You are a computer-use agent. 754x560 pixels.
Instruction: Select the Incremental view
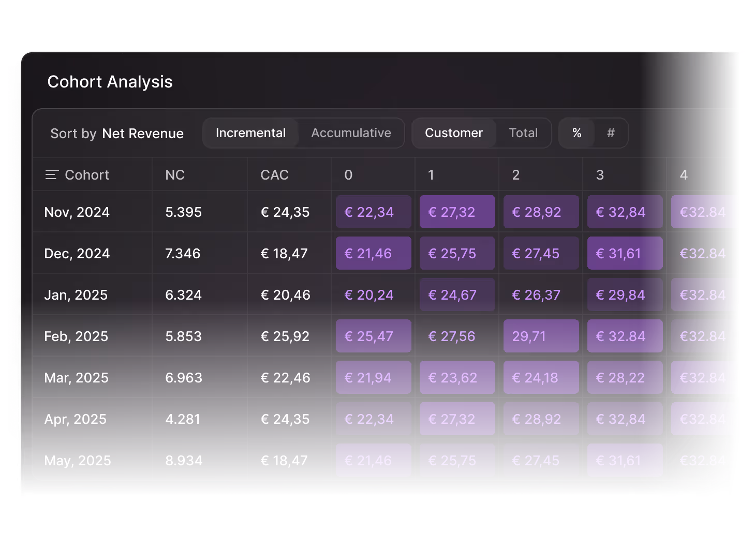250,133
